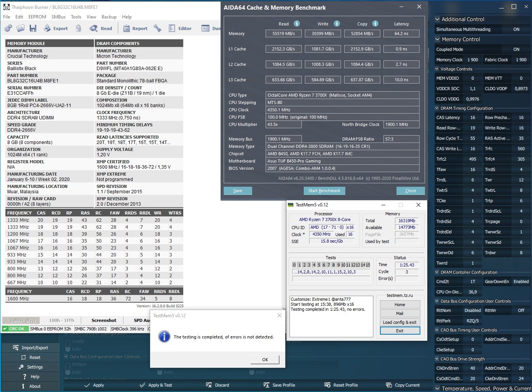Click Reset in the Ryzen Master sidebar
Viewport: 532px width, 392px height.
(31, 357)
